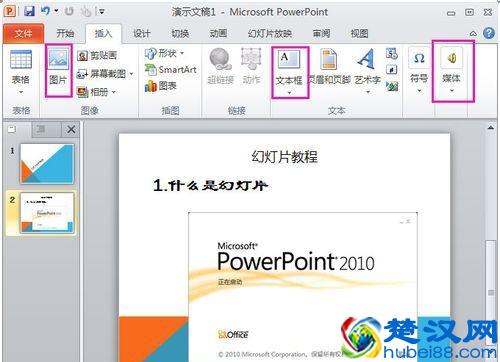
Task: Insert clip art via 剪贴画
Action: [97, 55]
